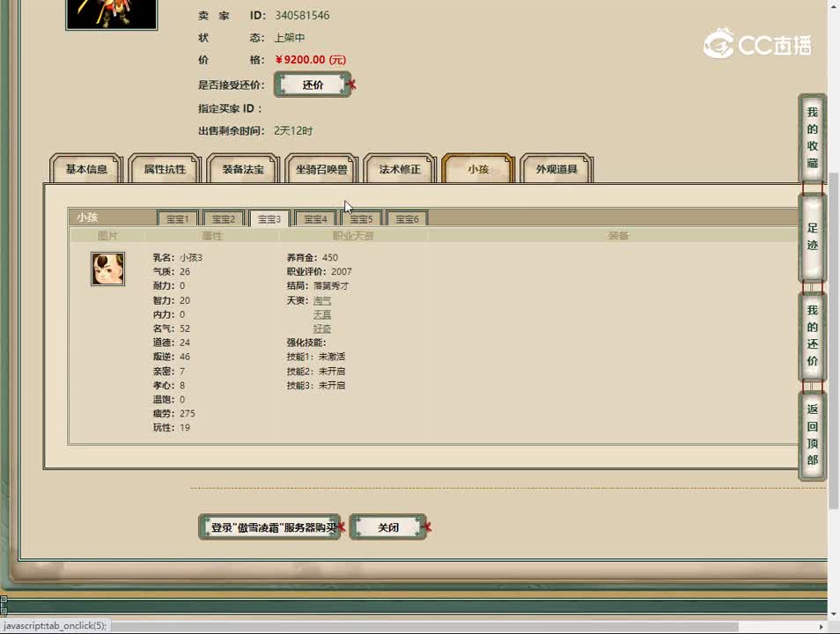Click 职业评价 value 2007

[x=342, y=272]
